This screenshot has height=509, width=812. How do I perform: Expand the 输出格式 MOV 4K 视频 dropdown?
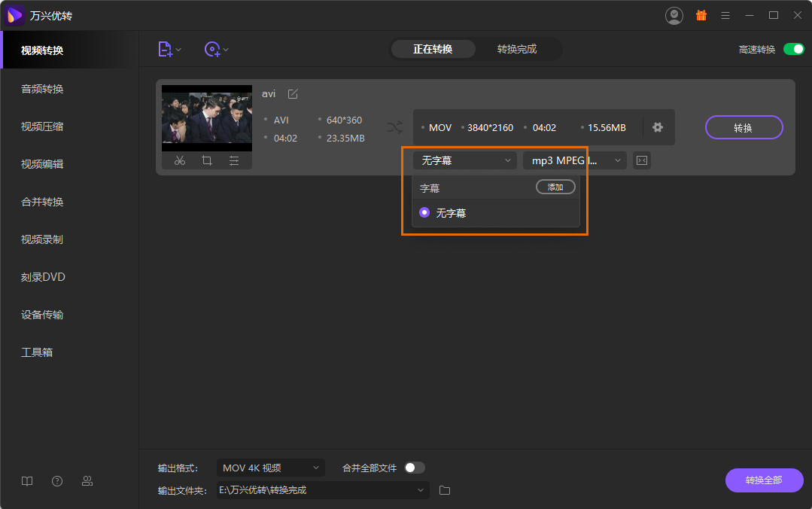[x=271, y=468]
